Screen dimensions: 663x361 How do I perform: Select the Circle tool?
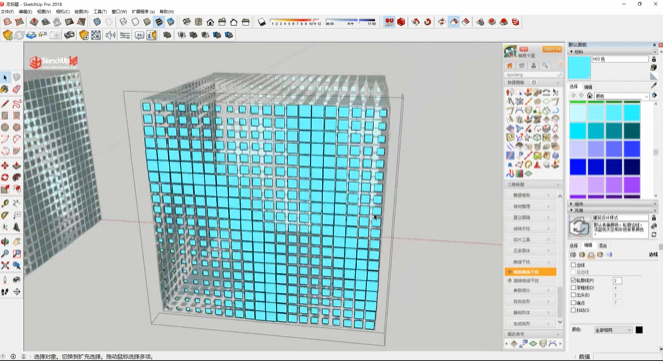[x=5, y=127]
